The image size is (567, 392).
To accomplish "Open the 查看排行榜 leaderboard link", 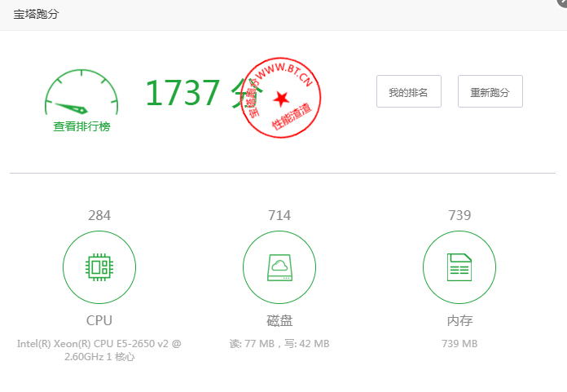I will [x=81, y=127].
